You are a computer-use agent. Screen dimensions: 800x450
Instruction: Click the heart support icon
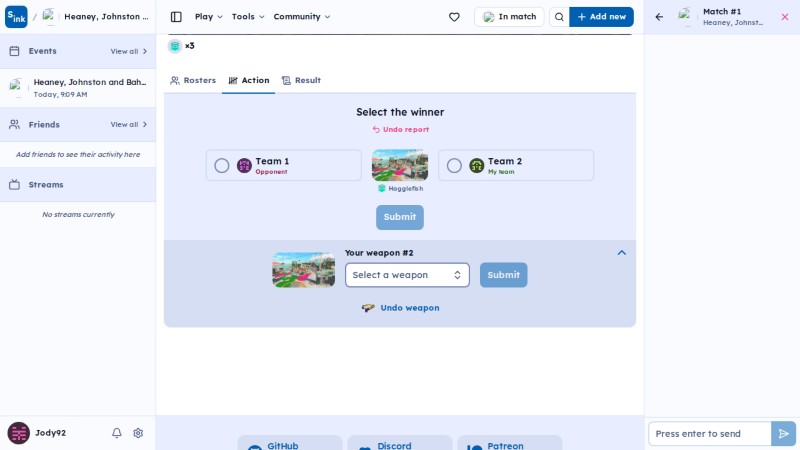coord(454,17)
